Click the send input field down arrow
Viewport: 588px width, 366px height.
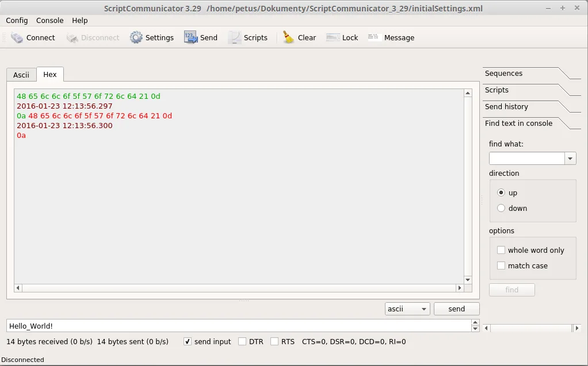tap(475, 329)
